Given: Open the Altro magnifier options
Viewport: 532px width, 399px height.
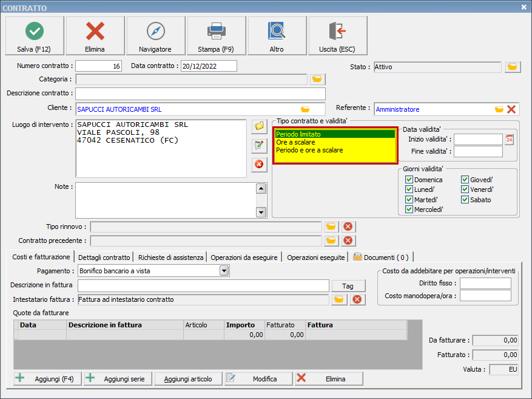Looking at the screenshot, I should point(277,36).
